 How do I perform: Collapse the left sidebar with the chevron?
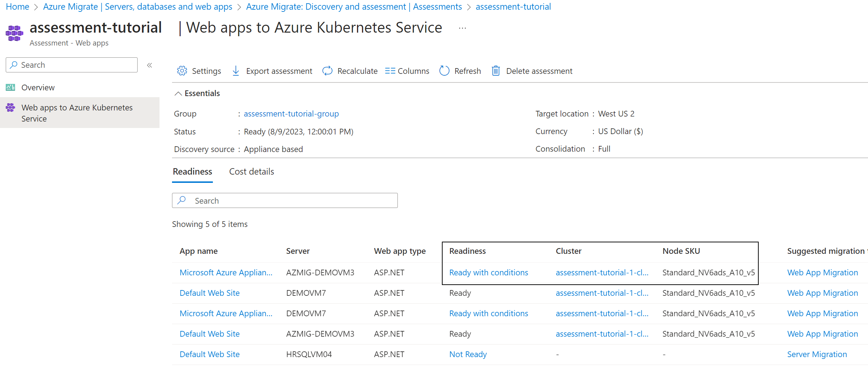[x=149, y=65]
